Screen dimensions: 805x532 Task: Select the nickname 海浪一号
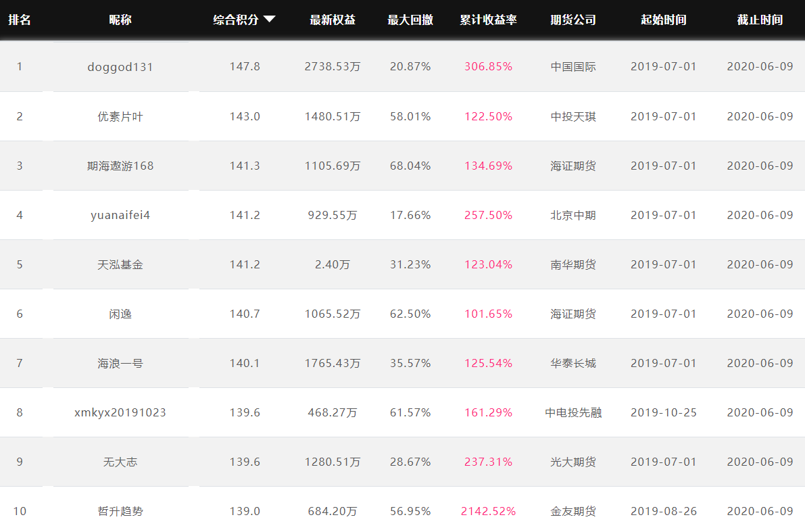click(x=120, y=363)
